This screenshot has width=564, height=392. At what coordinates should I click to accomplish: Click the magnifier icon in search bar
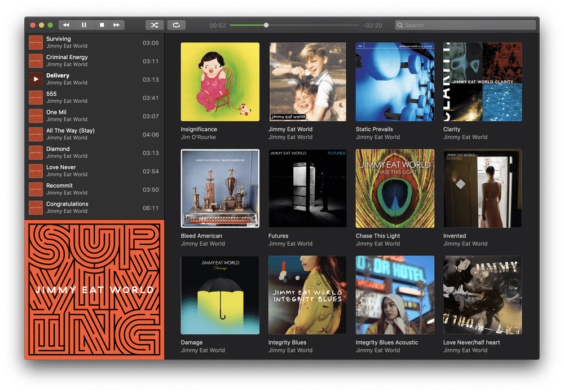tap(400, 25)
